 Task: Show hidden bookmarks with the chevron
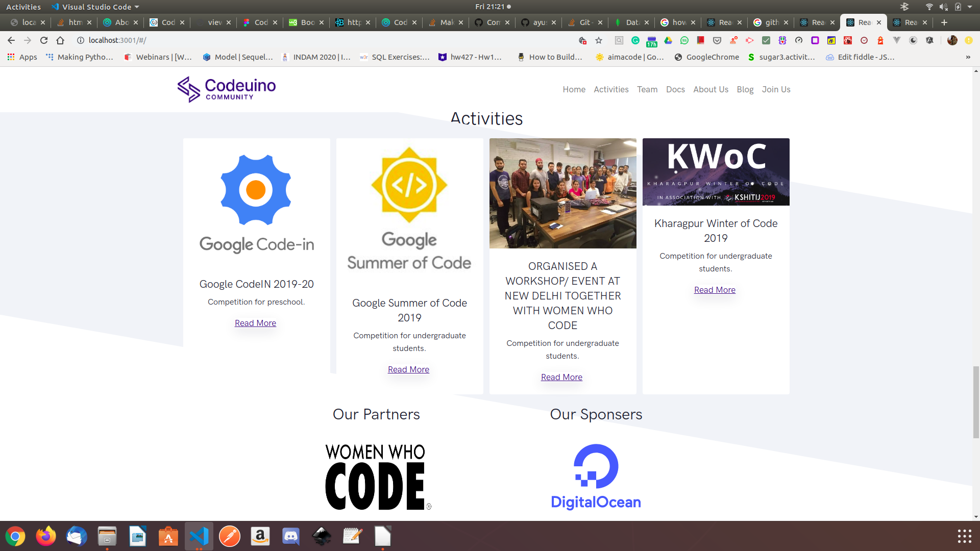click(968, 57)
